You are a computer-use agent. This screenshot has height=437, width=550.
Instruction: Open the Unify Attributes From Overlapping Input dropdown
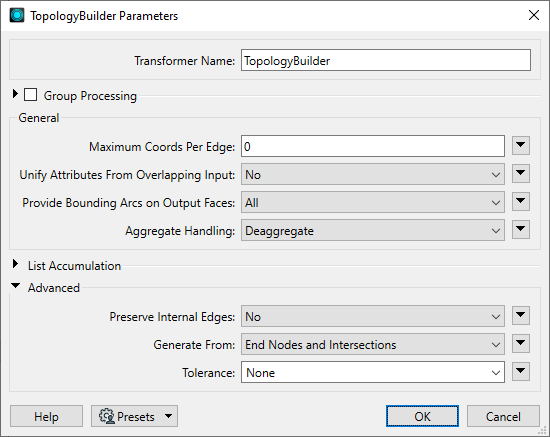point(373,174)
